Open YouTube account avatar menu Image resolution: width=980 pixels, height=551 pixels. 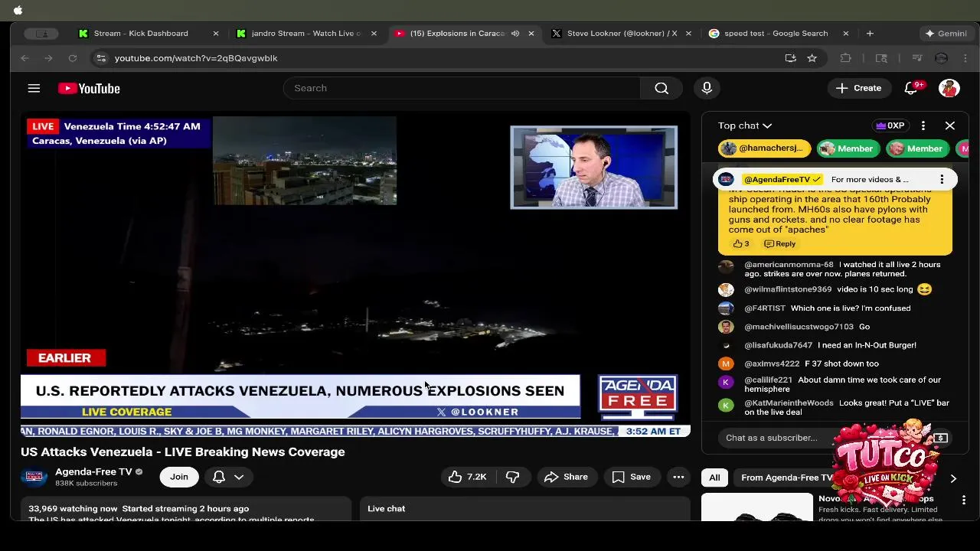(x=949, y=88)
